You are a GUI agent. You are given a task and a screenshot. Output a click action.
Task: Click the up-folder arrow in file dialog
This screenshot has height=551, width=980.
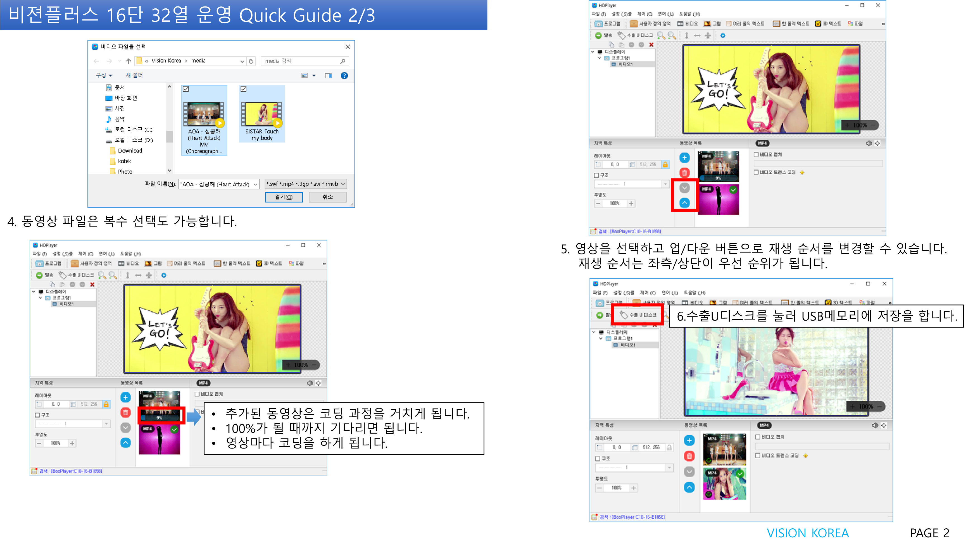click(129, 61)
